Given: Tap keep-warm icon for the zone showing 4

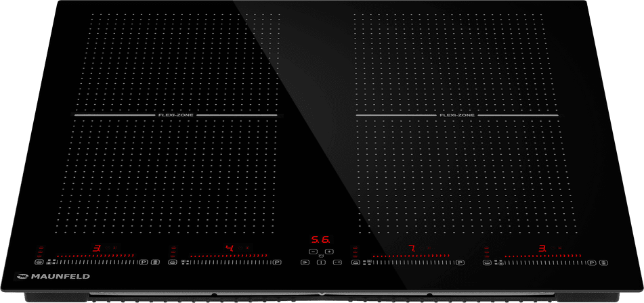Looking at the screenshot, I should (172, 262).
